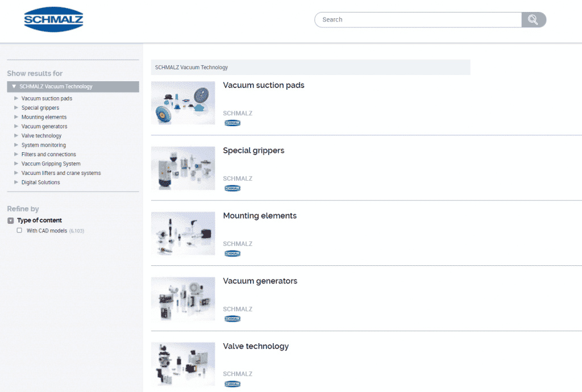This screenshot has height=392, width=582.
Task: Click the small SCHMALZ badge under Special grippers
Action: (x=232, y=188)
